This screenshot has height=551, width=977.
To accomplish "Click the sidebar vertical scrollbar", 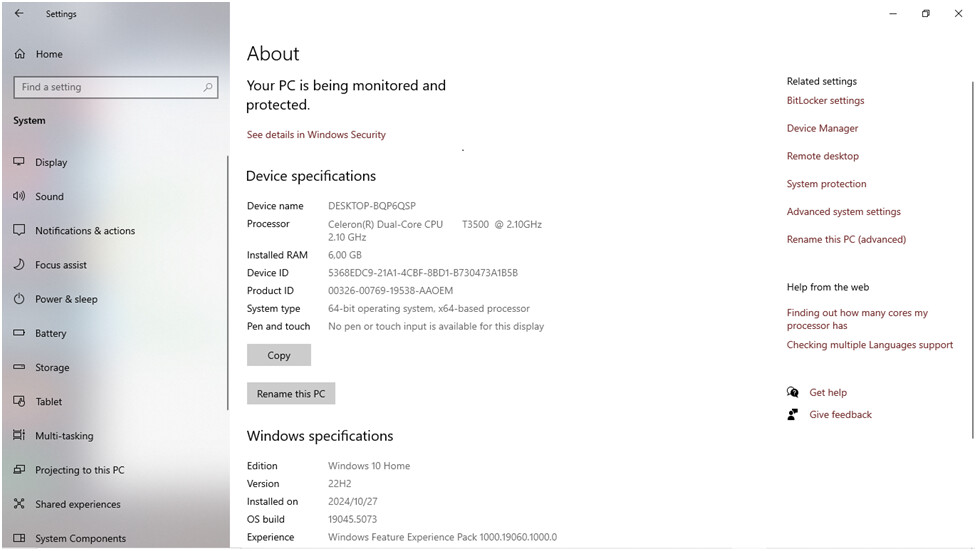I will click(227, 283).
